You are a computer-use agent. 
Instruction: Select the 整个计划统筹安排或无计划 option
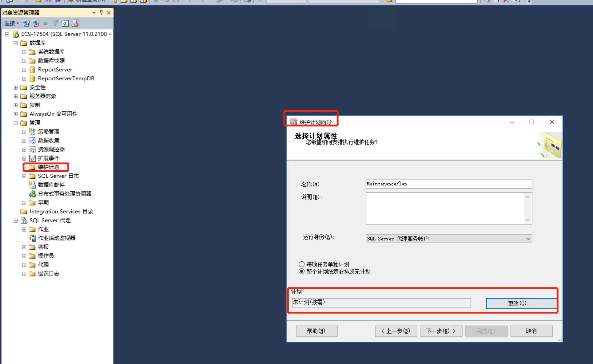(301, 272)
